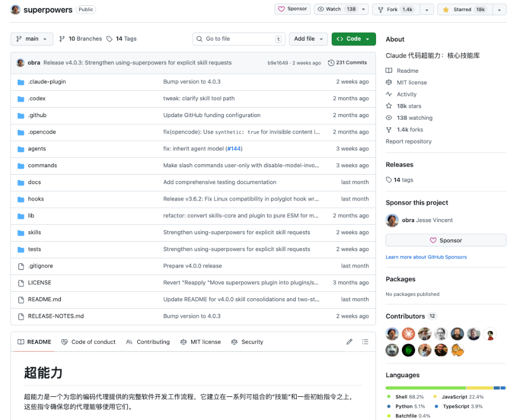
Task: Open the .github folder icon
Action: coord(21,116)
